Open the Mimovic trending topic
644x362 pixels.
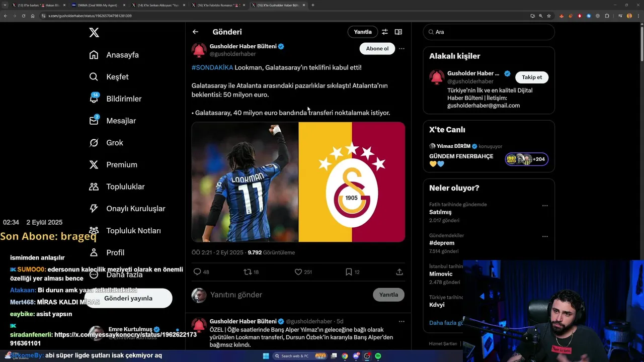(x=441, y=274)
